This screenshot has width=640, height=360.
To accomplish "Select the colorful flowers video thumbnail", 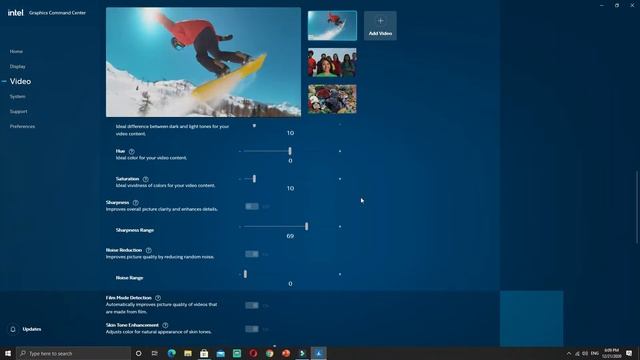I will point(332,99).
